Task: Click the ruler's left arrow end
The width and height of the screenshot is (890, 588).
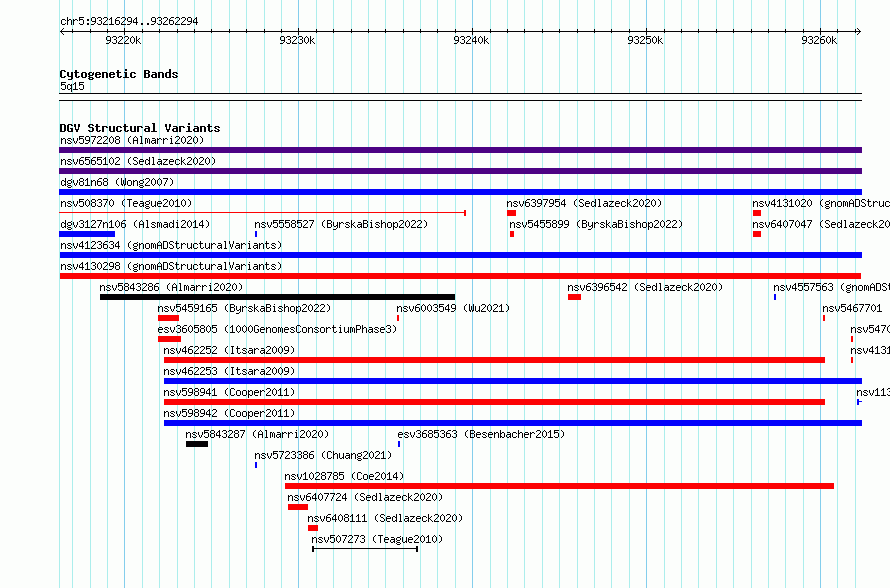Action: pyautogui.click(x=62, y=31)
